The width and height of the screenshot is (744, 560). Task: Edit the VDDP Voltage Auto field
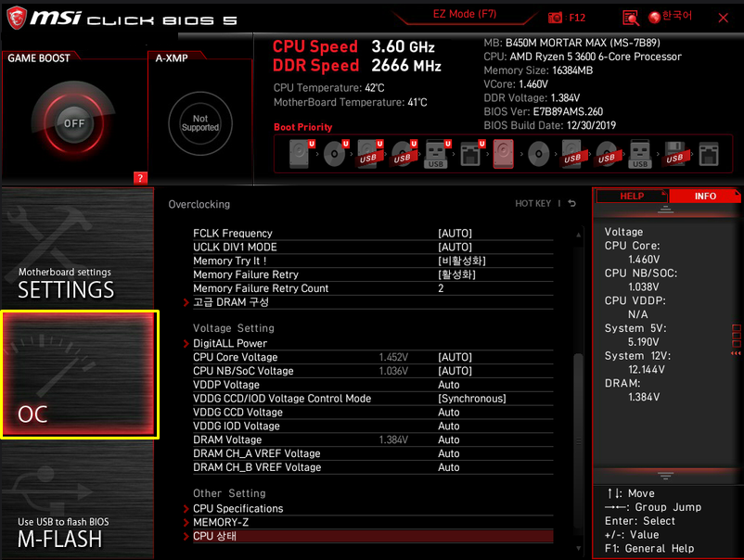pos(448,385)
